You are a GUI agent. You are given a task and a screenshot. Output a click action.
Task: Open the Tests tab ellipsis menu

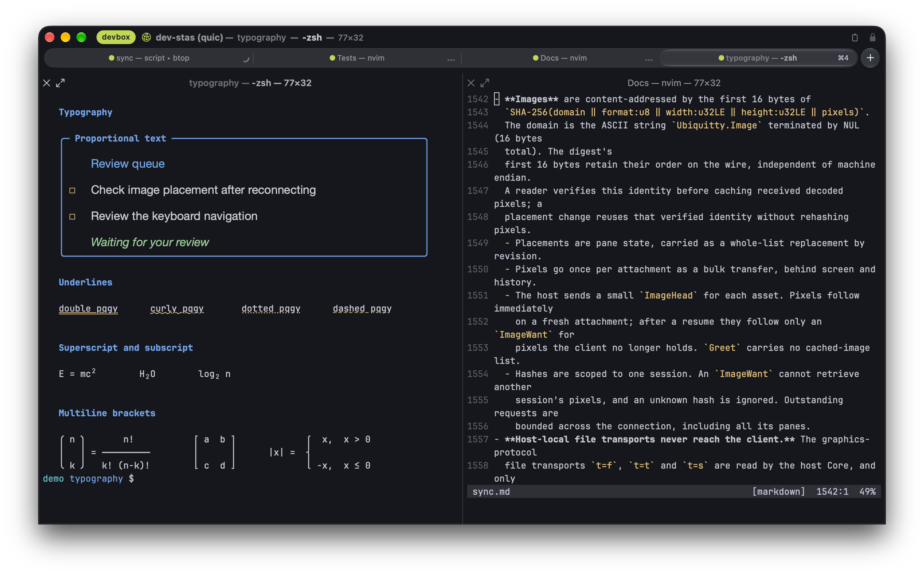pos(451,59)
